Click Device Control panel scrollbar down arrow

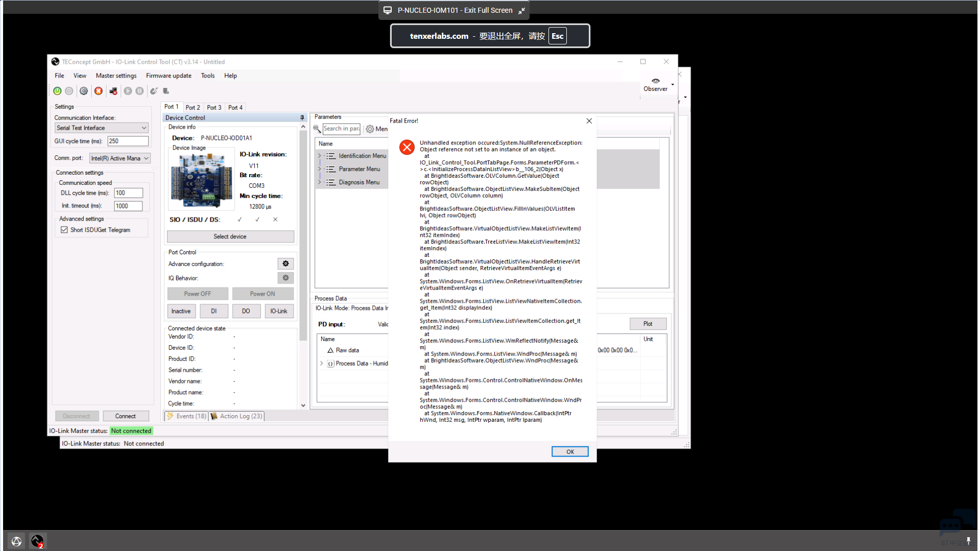click(x=303, y=405)
